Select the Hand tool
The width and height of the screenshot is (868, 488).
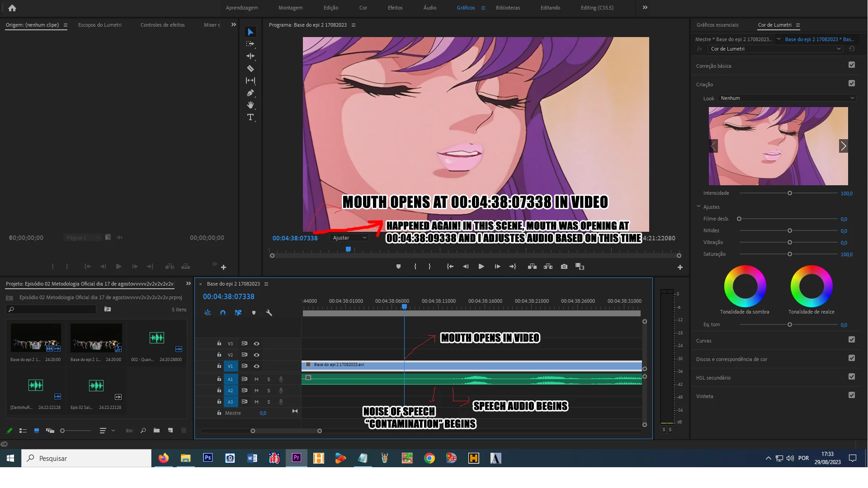click(250, 105)
